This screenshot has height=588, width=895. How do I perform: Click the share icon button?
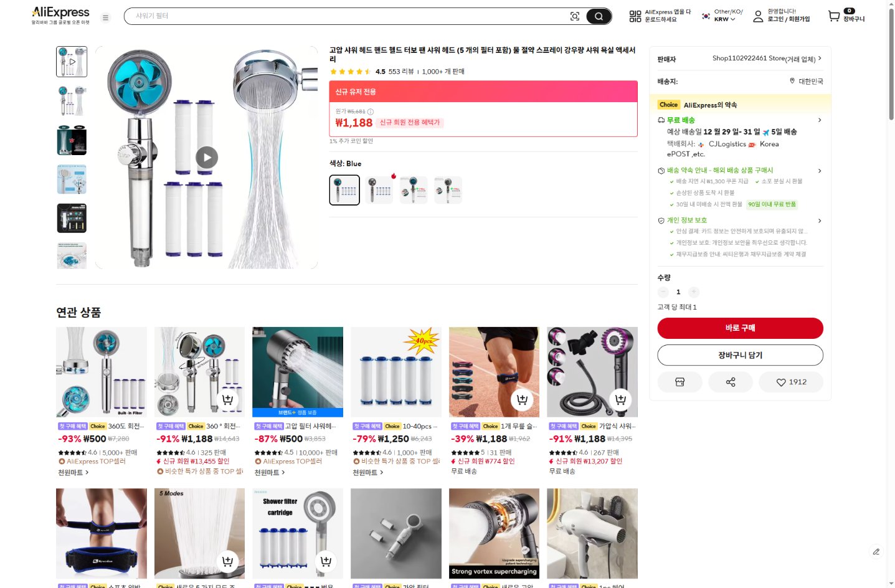(731, 382)
